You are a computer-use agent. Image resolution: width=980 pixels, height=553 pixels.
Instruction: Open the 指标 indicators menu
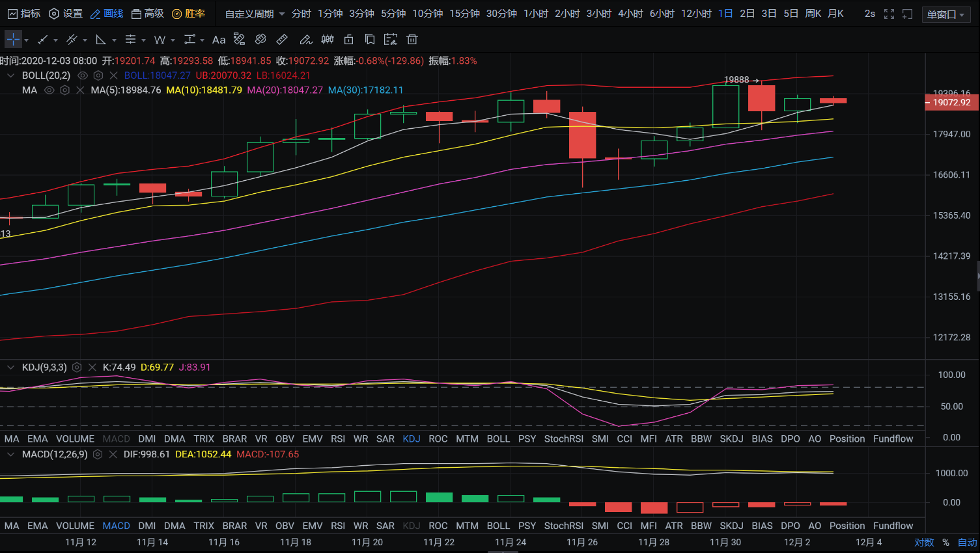point(24,14)
